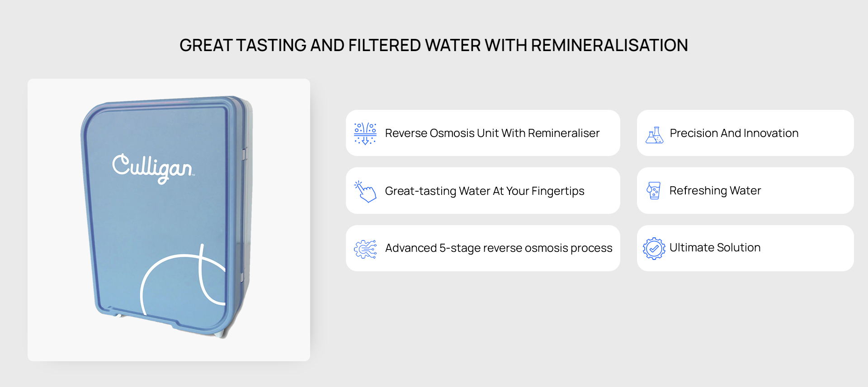
Task: Open the Precision And Innovation feature
Action: 745,133
